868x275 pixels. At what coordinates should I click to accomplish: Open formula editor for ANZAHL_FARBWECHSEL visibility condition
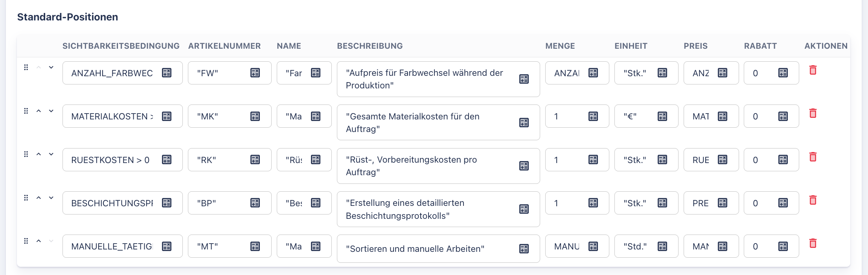point(167,73)
